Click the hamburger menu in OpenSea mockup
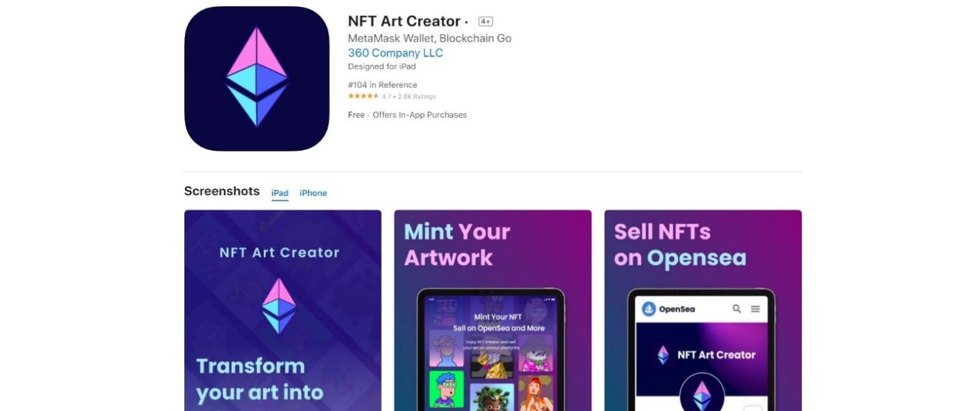The width and height of the screenshot is (980, 411). click(755, 308)
